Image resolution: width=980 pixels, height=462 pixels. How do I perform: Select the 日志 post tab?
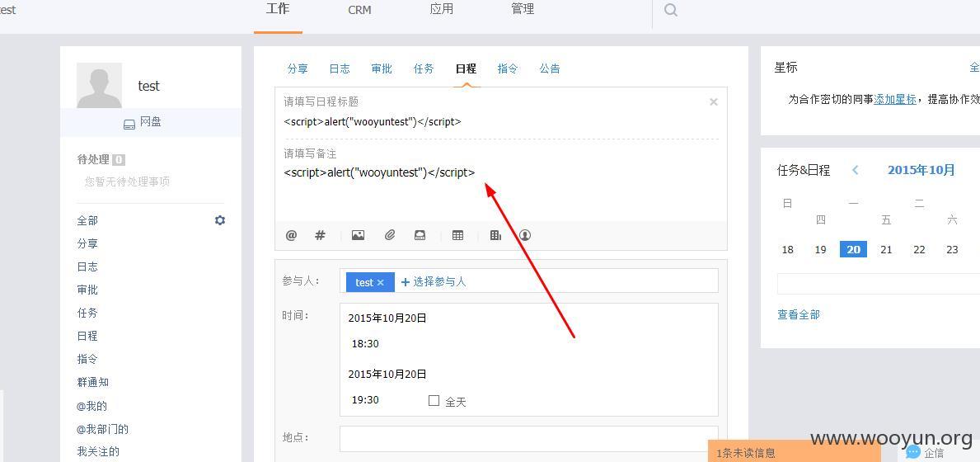pyautogui.click(x=340, y=68)
